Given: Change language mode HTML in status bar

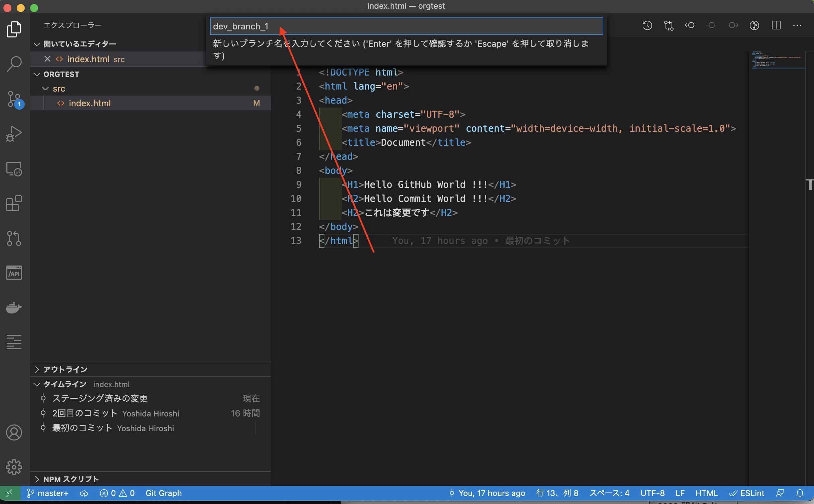Looking at the screenshot, I should tap(706, 493).
